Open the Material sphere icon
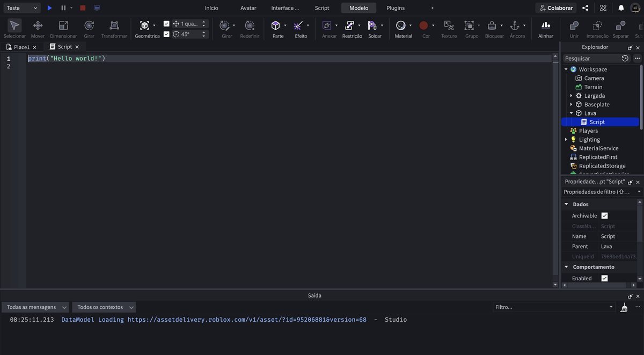This screenshot has height=355, width=644. tap(401, 25)
